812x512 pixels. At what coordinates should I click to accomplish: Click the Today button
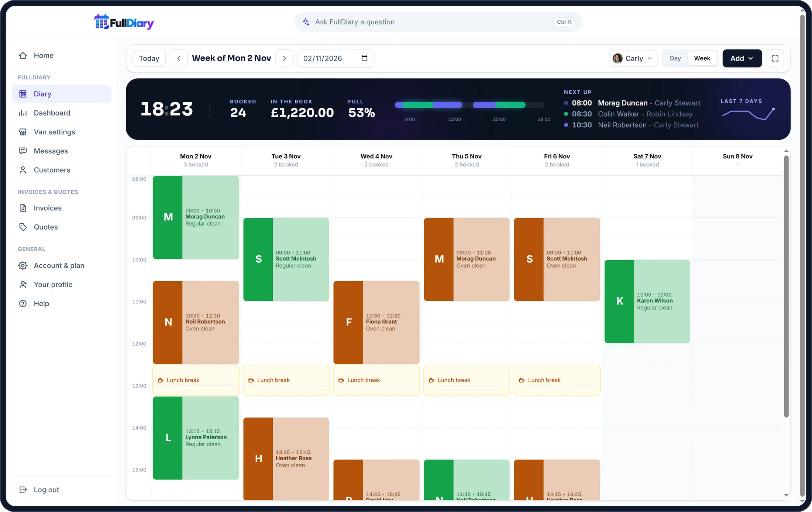pos(149,58)
